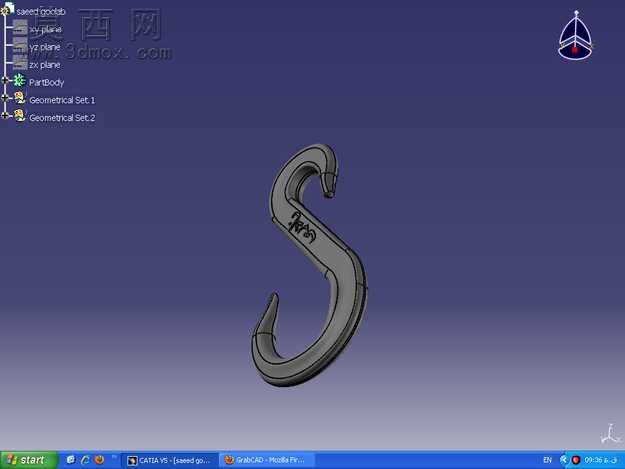
Task: Click the zx plane icon in tree
Action: pos(20,63)
